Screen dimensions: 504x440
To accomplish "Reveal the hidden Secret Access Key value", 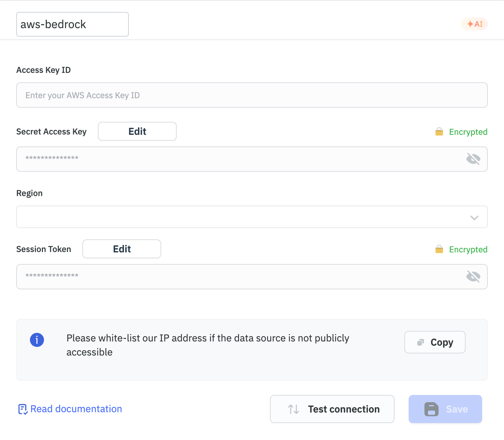I will click(x=473, y=159).
